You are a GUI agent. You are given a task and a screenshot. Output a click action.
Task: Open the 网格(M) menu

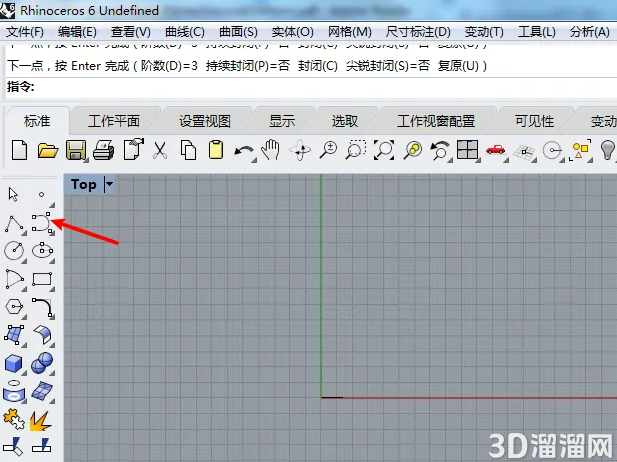coord(349,31)
